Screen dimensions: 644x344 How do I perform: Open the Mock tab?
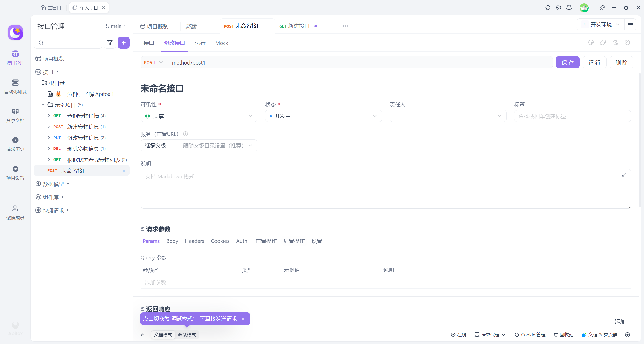point(221,43)
